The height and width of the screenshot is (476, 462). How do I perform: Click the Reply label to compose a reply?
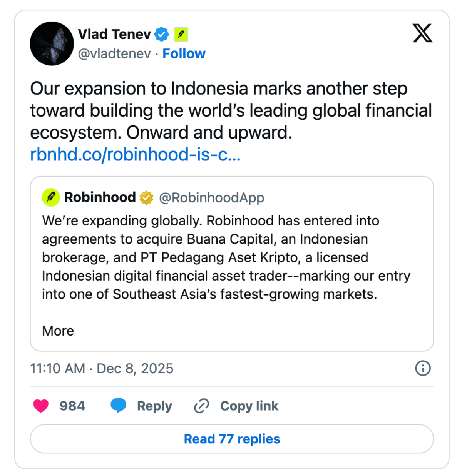(154, 406)
